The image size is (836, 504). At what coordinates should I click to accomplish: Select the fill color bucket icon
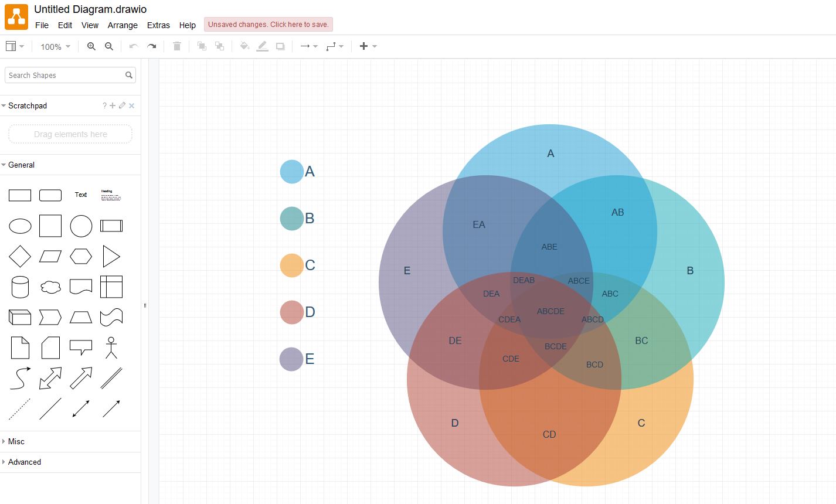point(244,46)
